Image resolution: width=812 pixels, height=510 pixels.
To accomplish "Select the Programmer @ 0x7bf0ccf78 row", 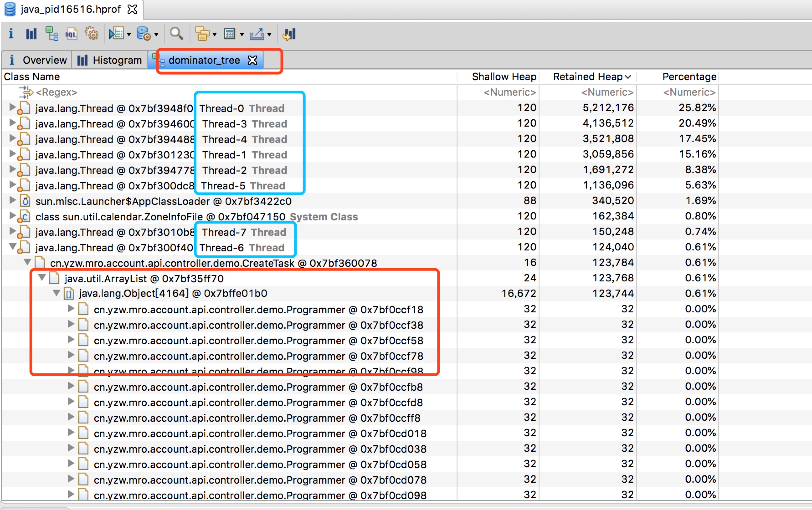I will [258, 356].
